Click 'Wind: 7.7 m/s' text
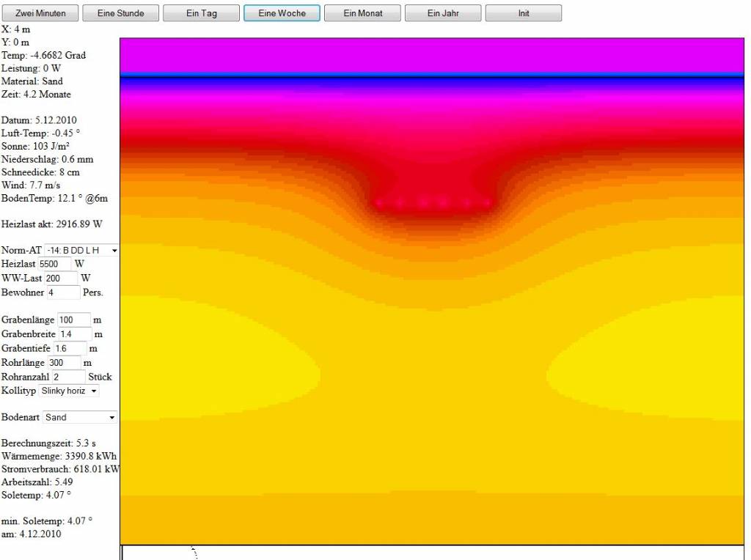This screenshot has height=560, width=751. pyautogui.click(x=31, y=185)
